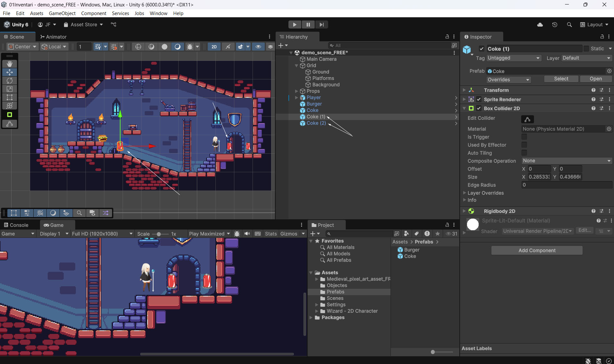This screenshot has width=614, height=364.
Task: Toggle 2D mode in Scene view
Action: (214, 47)
